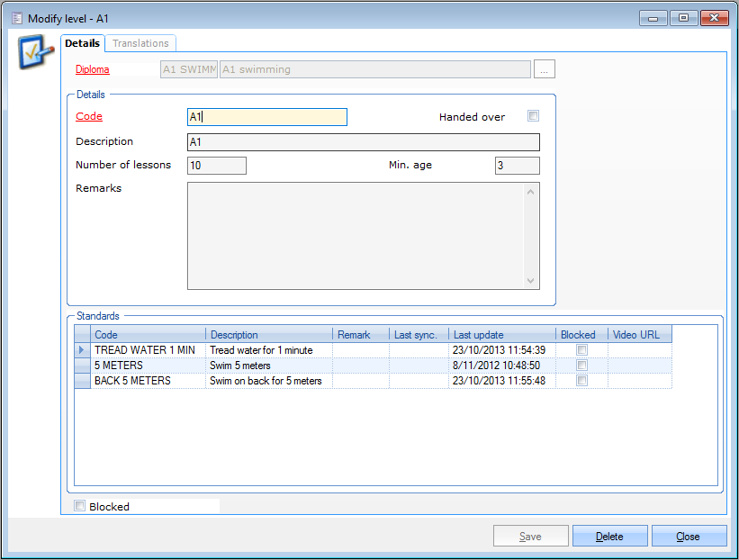Click the document icon in the title bar
Image resolution: width=739 pixels, height=560 pixels.
[x=16, y=18]
